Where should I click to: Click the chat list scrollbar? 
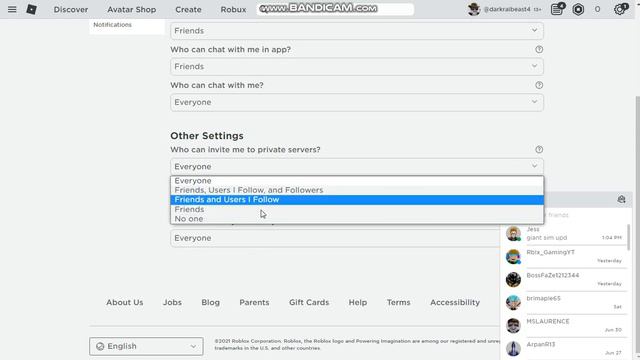(628, 237)
